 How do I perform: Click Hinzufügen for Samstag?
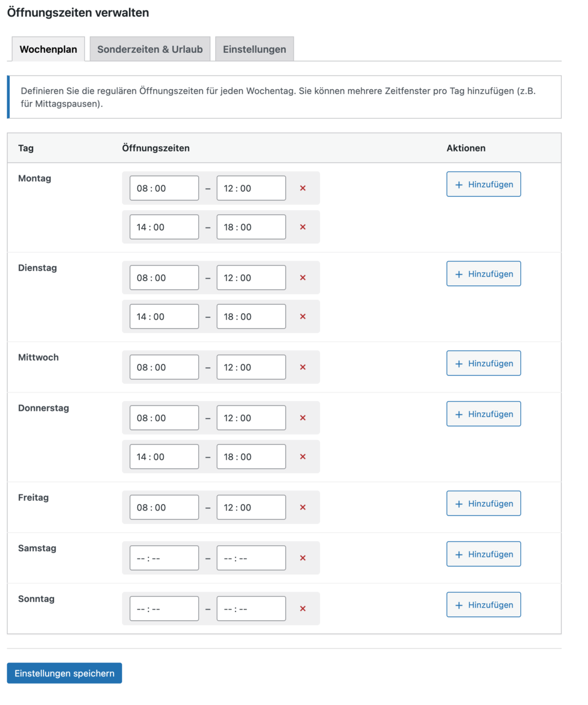coord(483,554)
